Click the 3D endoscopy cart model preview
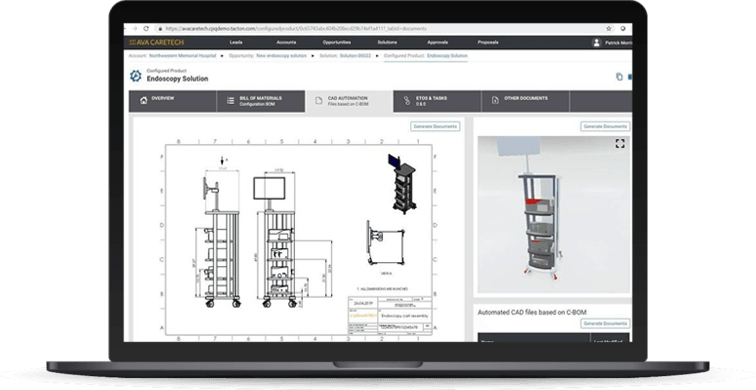This screenshot has height=390, width=756. coord(554,215)
